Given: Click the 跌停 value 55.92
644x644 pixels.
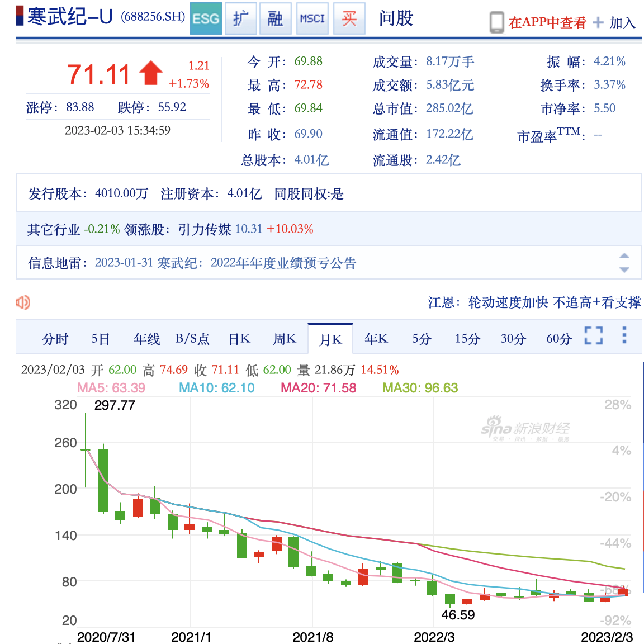Looking at the screenshot, I should point(172,107).
